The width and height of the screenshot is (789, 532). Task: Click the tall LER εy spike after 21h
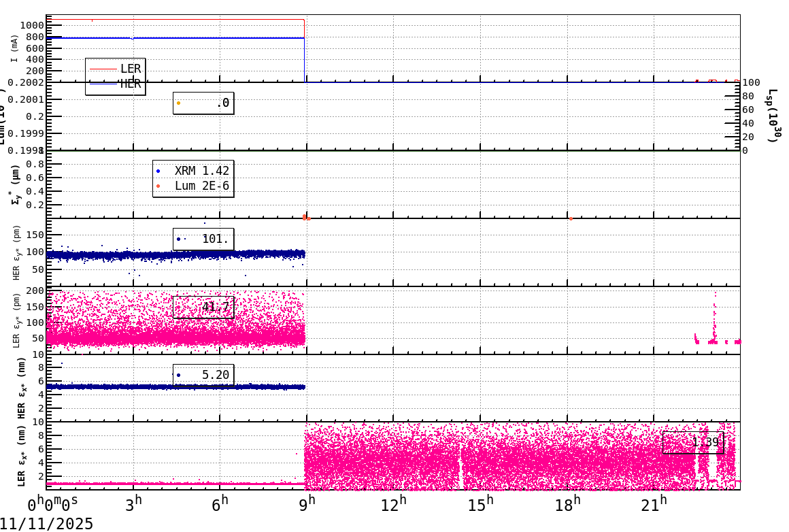click(715, 317)
